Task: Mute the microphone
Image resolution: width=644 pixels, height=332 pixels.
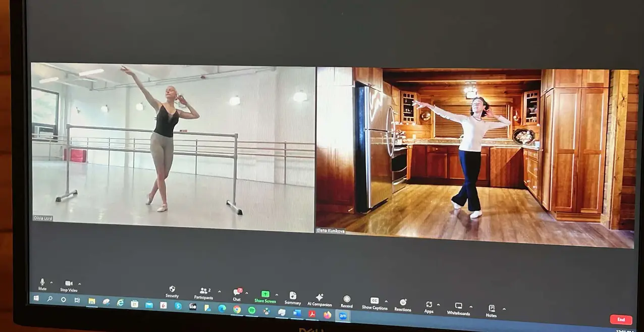Action: [x=42, y=282]
